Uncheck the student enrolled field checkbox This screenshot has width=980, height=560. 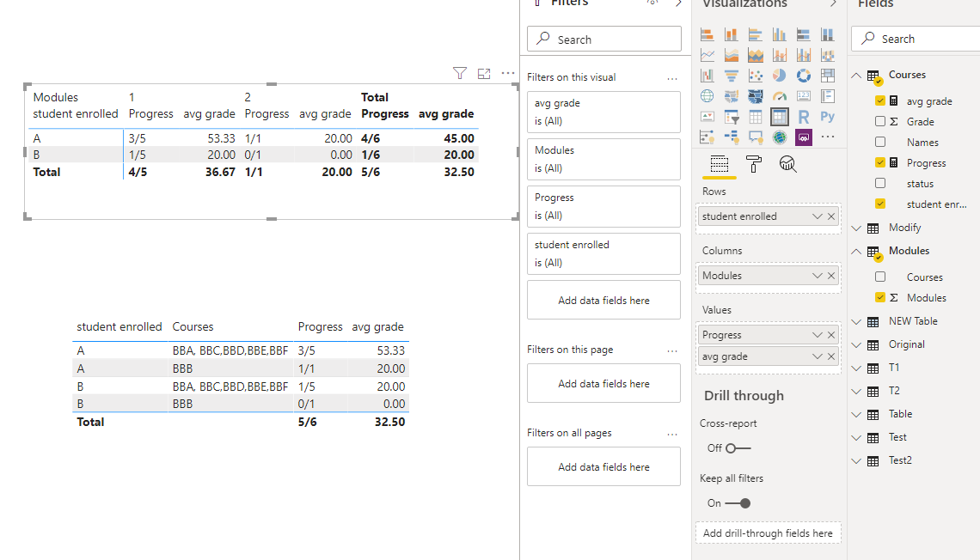880,204
